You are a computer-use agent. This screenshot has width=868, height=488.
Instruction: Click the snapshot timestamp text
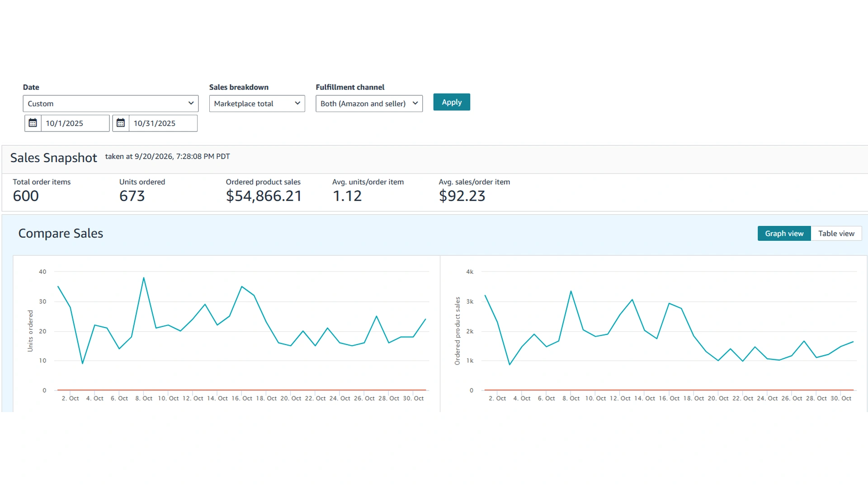pyautogui.click(x=167, y=156)
